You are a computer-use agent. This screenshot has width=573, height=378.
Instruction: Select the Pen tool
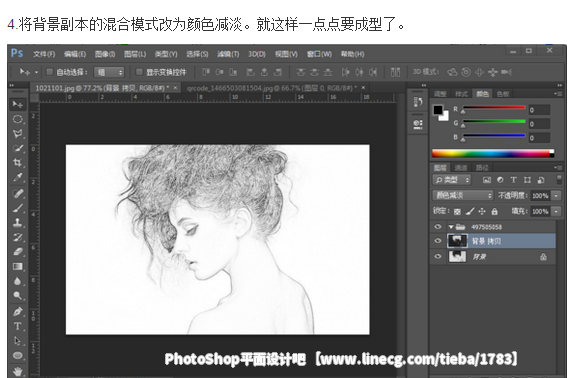tap(18, 311)
